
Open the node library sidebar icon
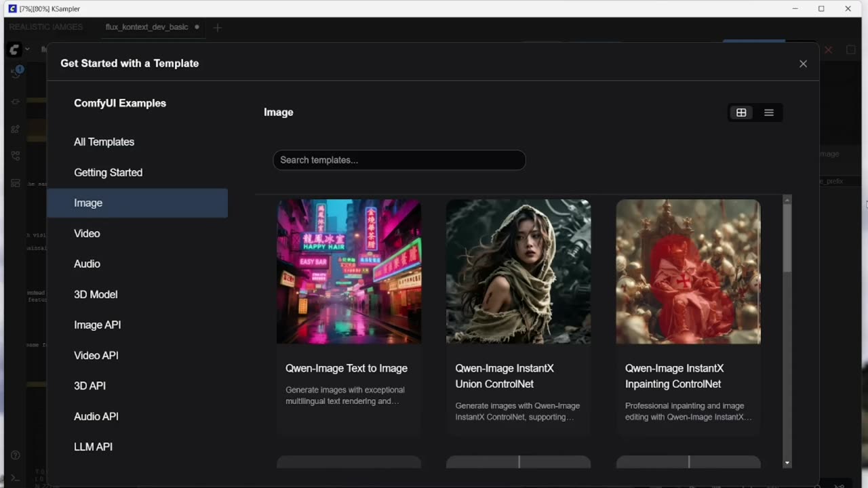point(16,101)
